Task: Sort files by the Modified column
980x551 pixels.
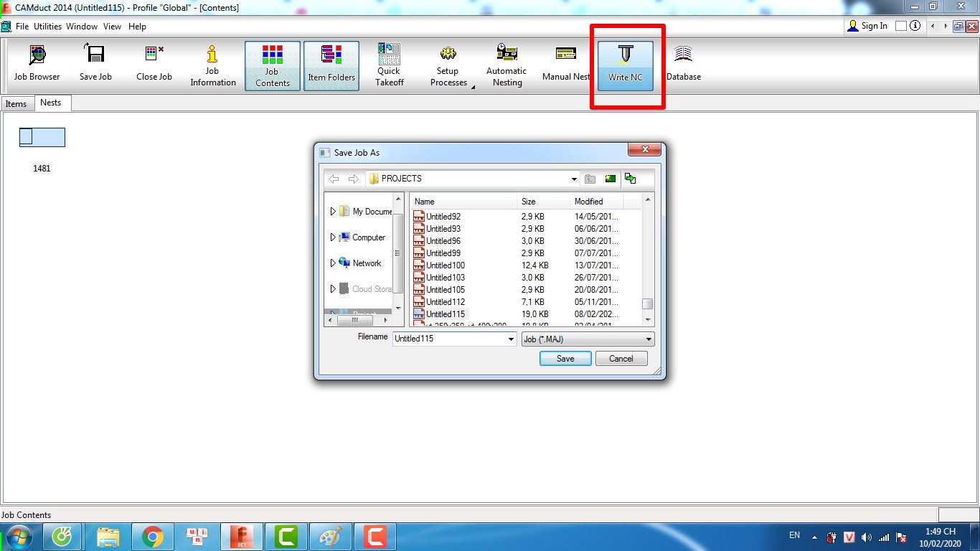Action: [x=596, y=202]
